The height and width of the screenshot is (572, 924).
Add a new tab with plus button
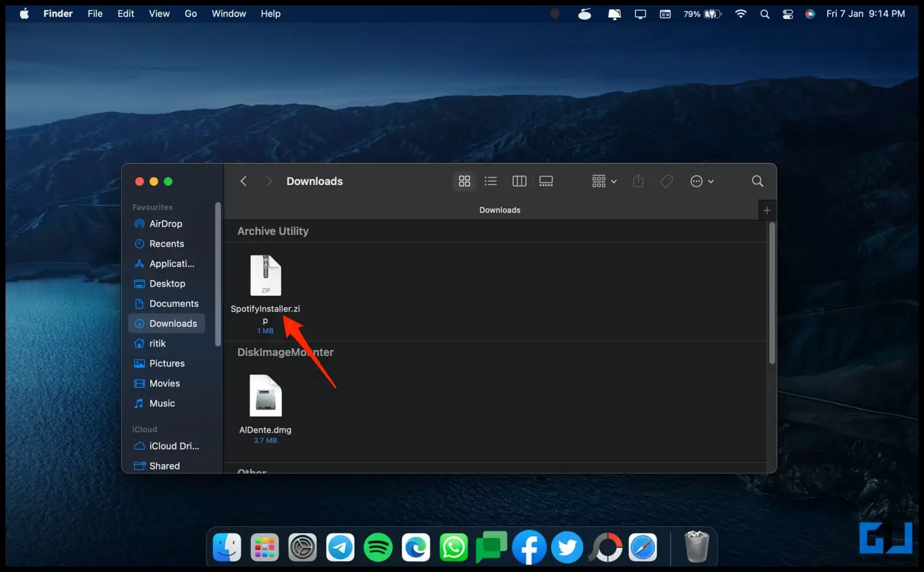pos(767,210)
